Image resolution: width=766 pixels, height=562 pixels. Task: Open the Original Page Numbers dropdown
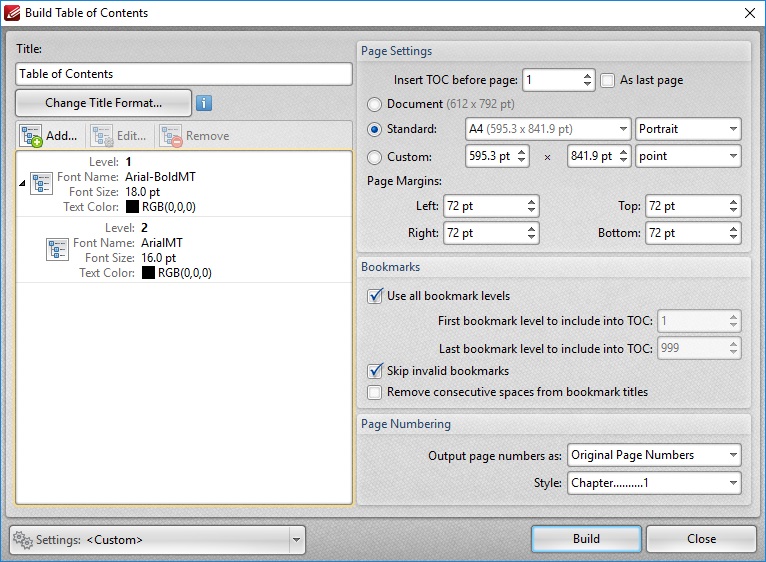point(654,455)
